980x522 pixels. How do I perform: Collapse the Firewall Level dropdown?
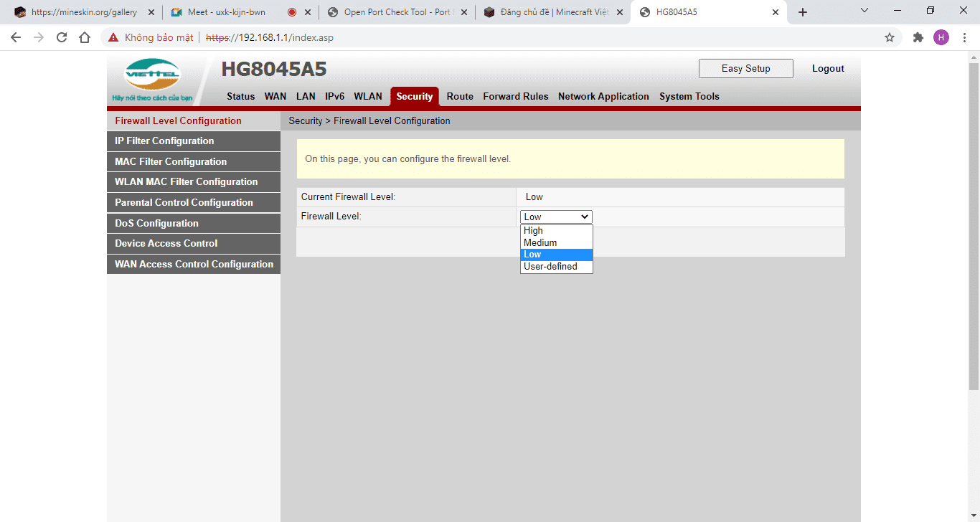click(556, 217)
